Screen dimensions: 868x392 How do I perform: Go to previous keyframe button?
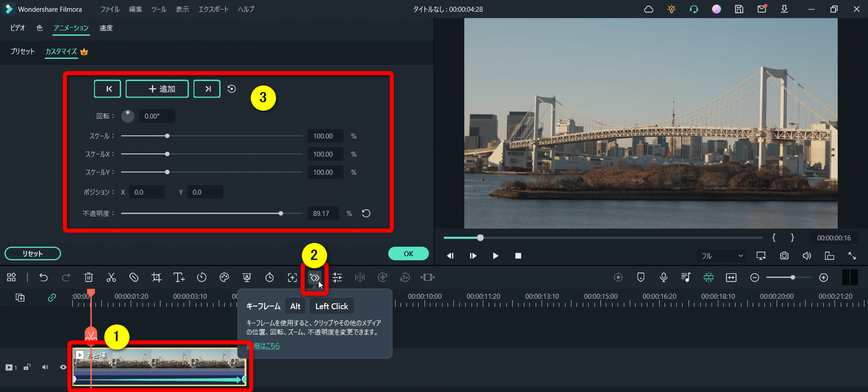pos(108,89)
